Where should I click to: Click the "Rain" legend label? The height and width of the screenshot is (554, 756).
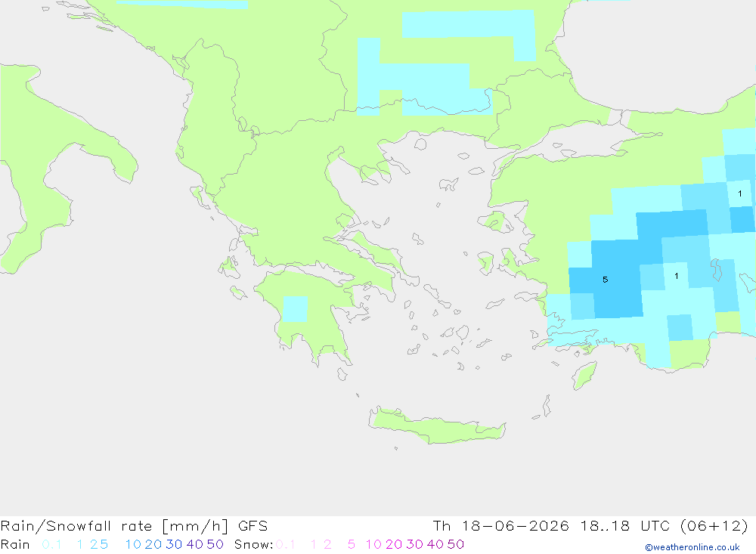click(15, 544)
